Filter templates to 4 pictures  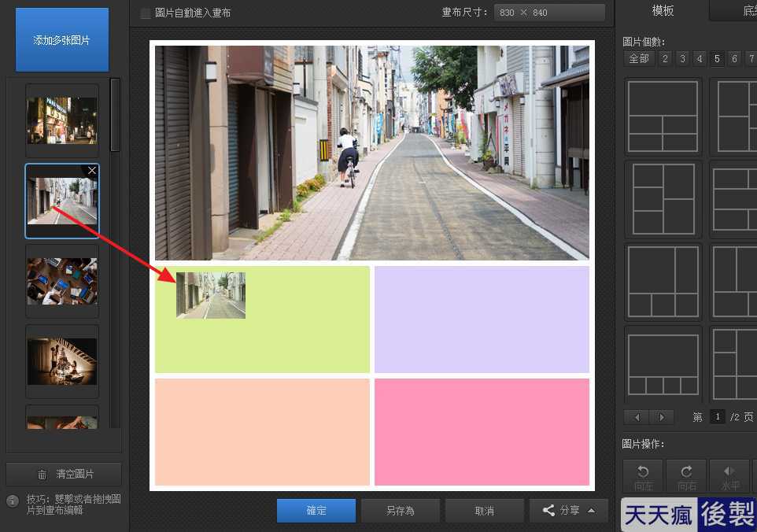coord(700,59)
